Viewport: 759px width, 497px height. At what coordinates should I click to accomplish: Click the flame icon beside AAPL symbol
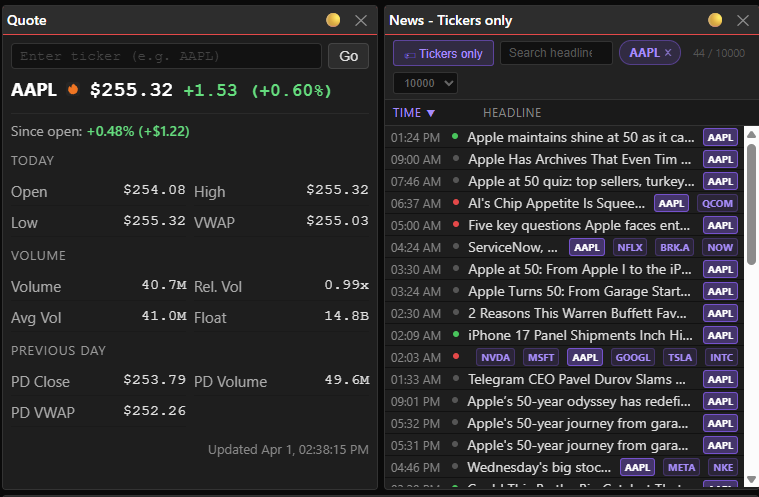[x=73, y=90]
